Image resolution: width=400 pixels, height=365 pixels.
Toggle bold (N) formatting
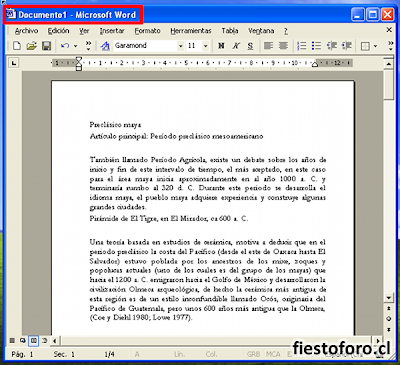tap(221, 46)
